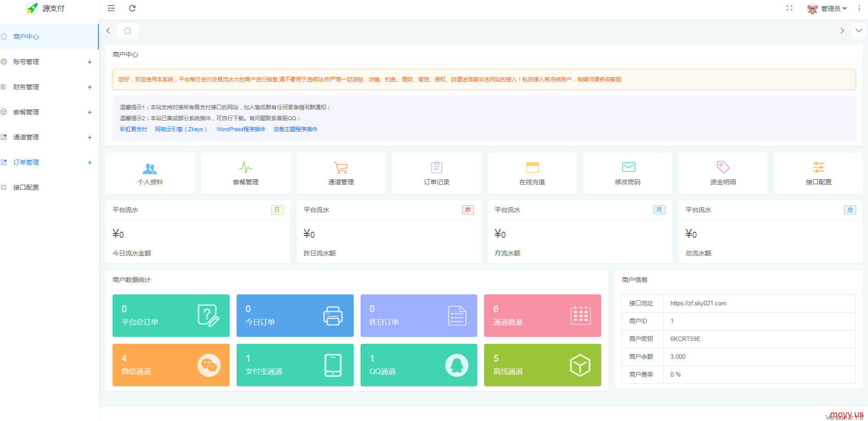Refresh the page with the reload icon
Screen dimensions: 868x421
pyautogui.click(x=132, y=8)
